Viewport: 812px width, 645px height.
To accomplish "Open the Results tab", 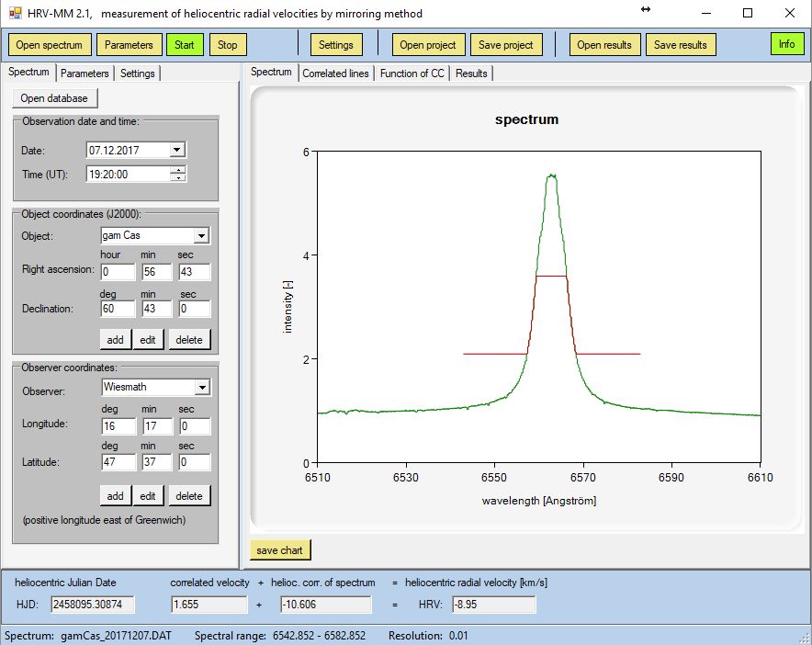I will coord(471,74).
